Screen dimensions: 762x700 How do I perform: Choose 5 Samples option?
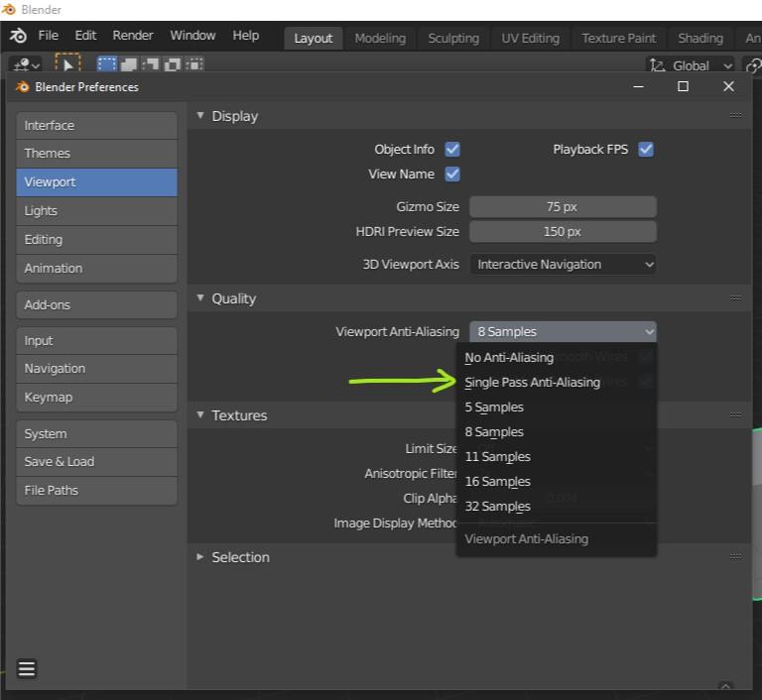tap(557, 408)
